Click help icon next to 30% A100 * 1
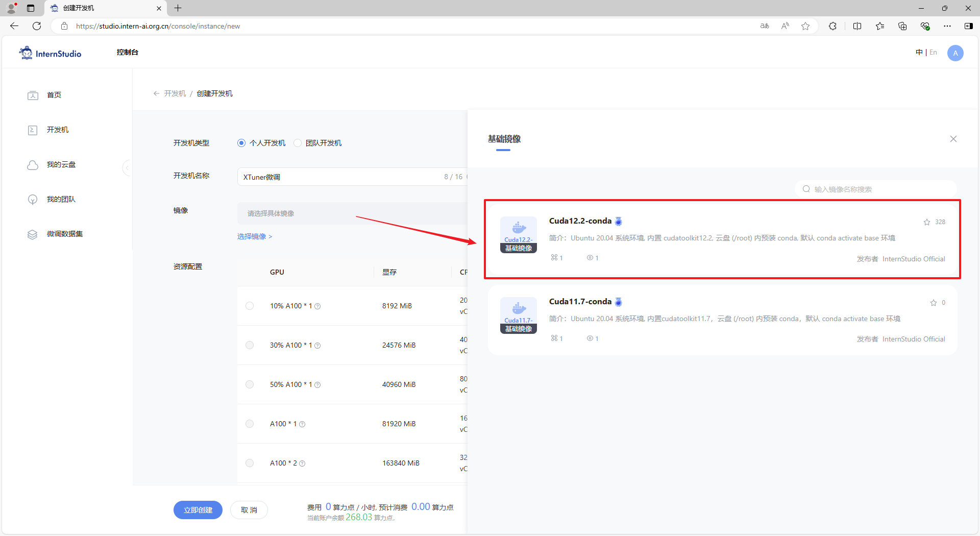 [317, 346]
